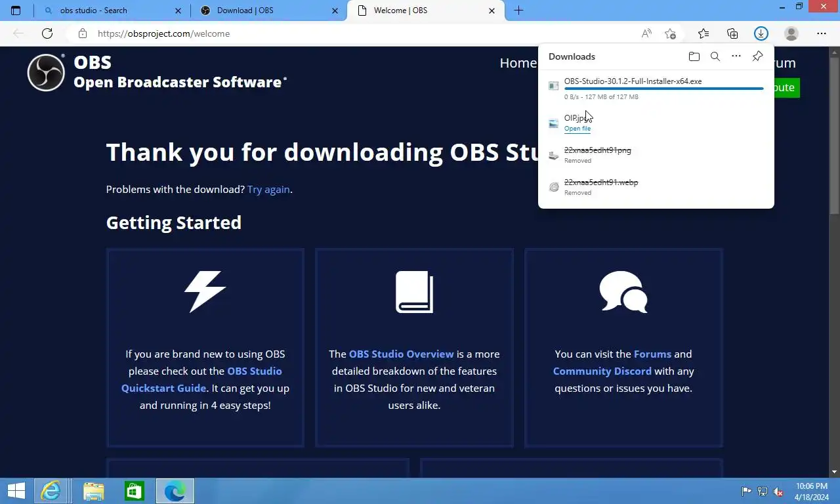
Task: Open File Explorer from taskbar
Action: (93, 491)
